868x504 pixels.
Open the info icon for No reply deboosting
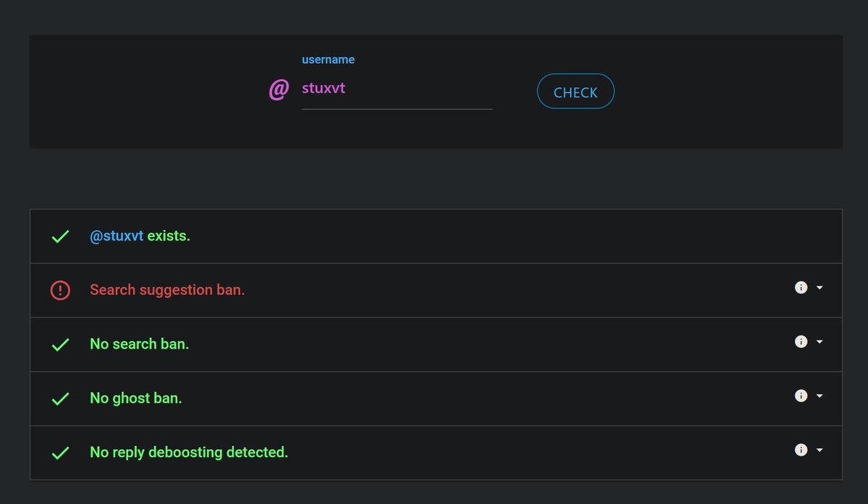pyautogui.click(x=801, y=450)
